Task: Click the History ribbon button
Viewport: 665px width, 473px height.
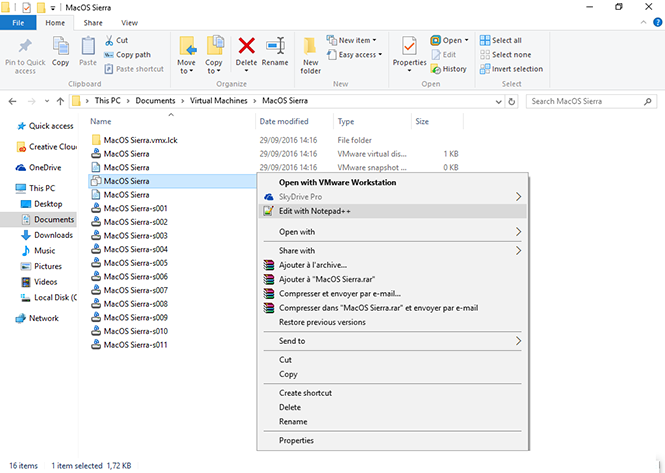Action: [448, 69]
